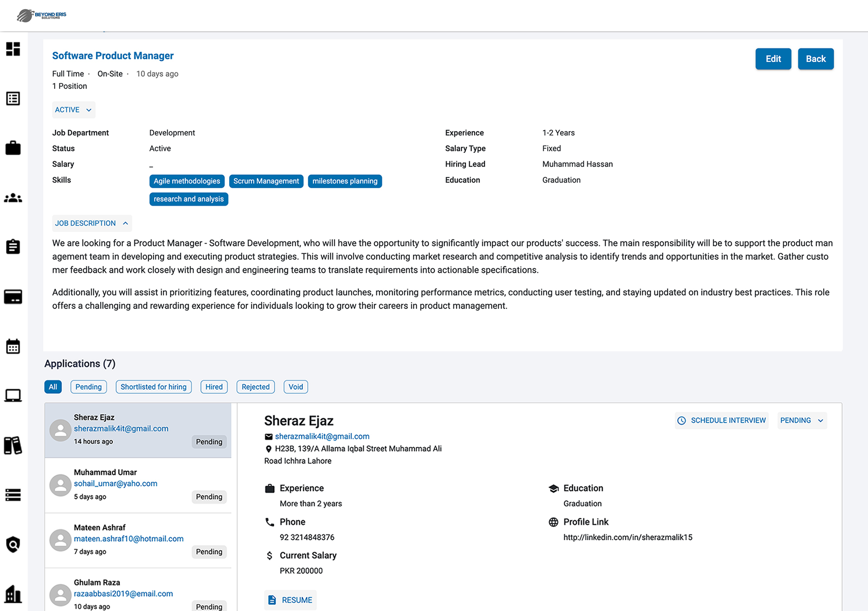The width and height of the screenshot is (868, 611).
Task: Filter applications by Hired status
Action: [x=214, y=387]
